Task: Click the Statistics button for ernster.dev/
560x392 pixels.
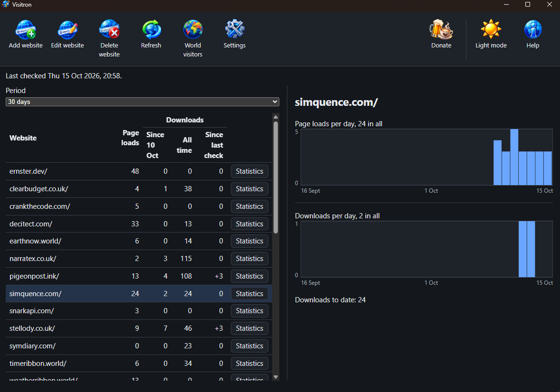Action: coord(249,171)
